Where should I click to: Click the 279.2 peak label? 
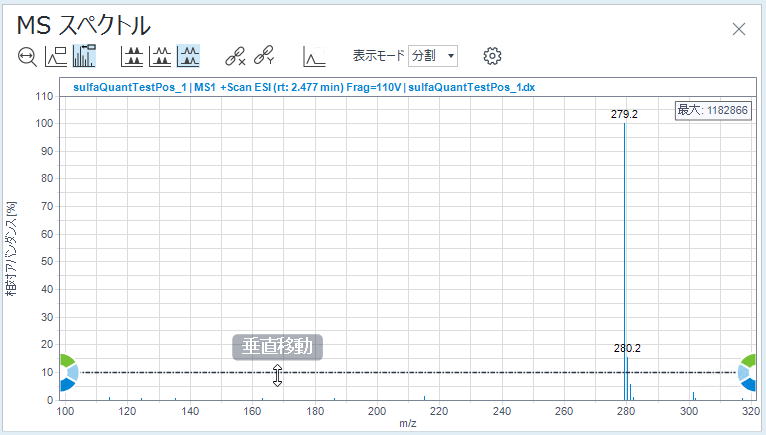(624, 114)
